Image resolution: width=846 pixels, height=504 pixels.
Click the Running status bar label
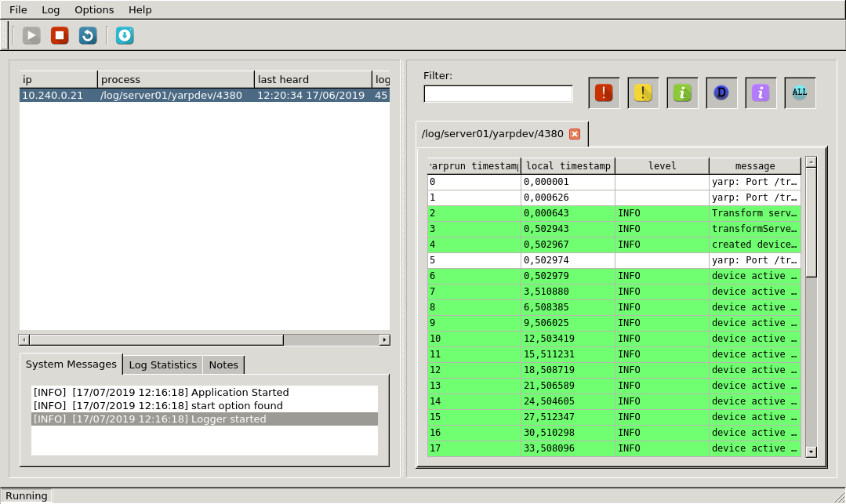pyautogui.click(x=27, y=495)
